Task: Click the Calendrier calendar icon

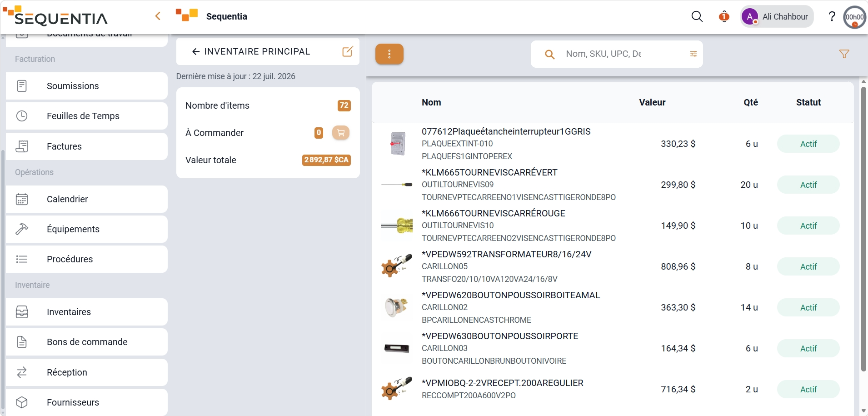Action: point(22,199)
